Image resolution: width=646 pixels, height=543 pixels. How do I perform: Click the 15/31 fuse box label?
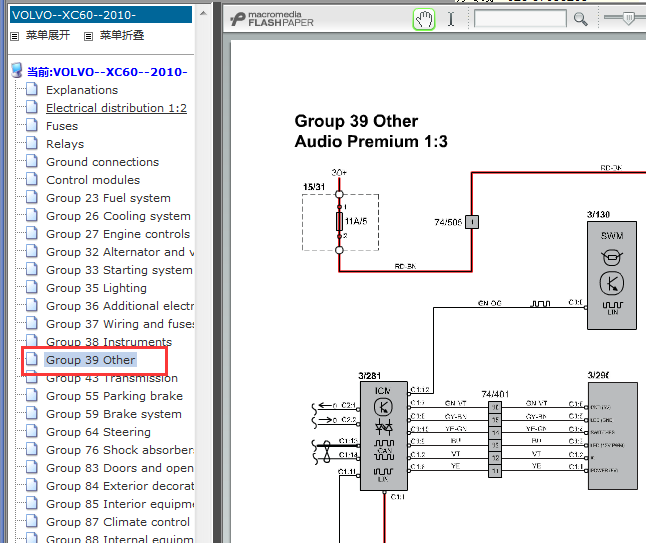tap(314, 187)
